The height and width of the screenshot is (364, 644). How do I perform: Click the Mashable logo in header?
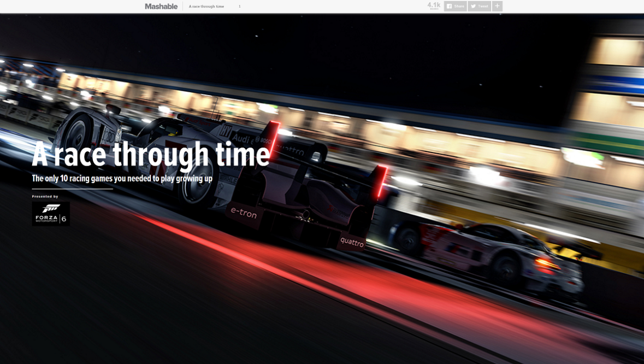click(161, 7)
